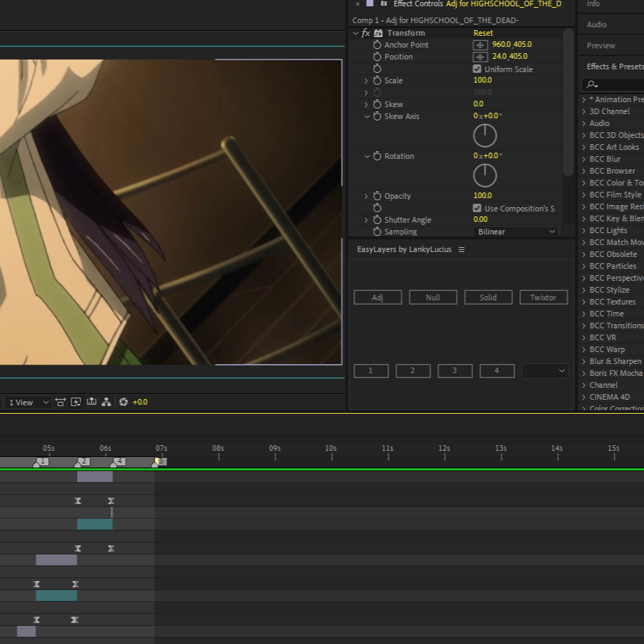Uncheck the Uniform Scale checkbox
This screenshot has width=644, height=644.
pyautogui.click(x=477, y=69)
